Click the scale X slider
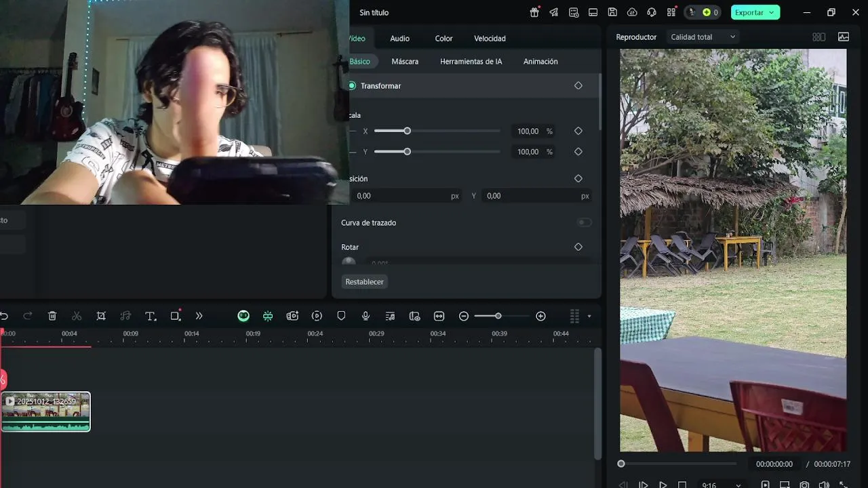This screenshot has width=868, height=488. pos(437,131)
